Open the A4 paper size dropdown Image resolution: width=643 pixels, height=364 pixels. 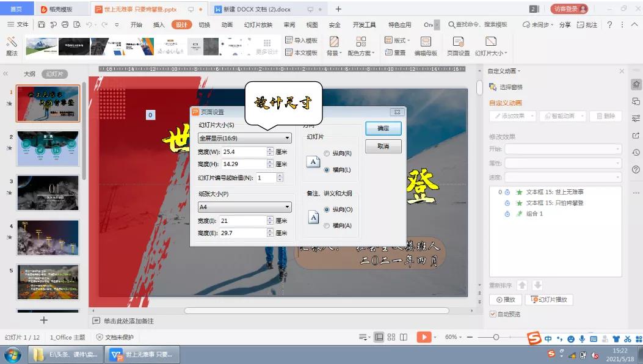[244, 206]
